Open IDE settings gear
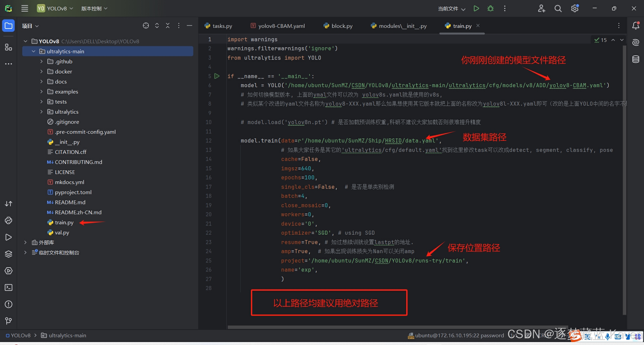 click(575, 8)
